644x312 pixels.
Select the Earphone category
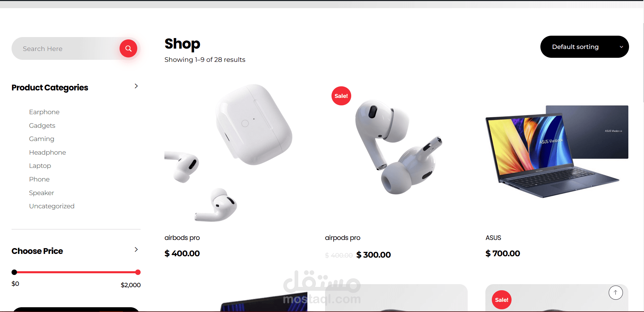pos(44,112)
